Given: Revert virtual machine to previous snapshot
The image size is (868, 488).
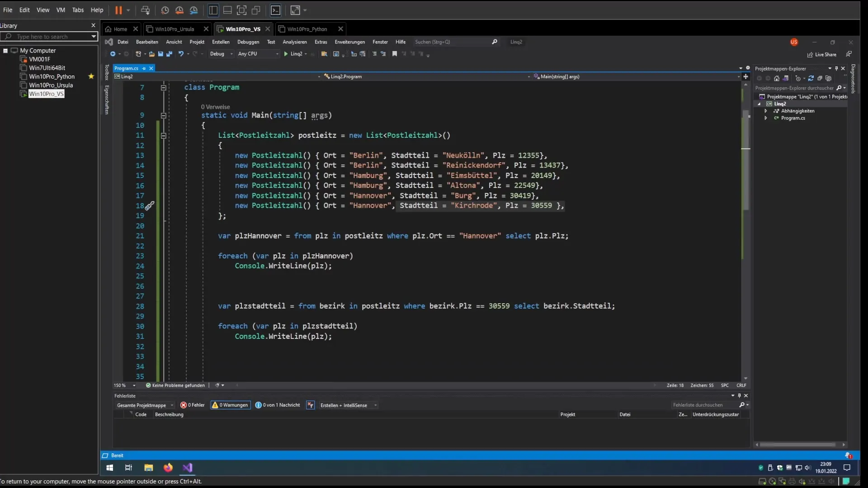Looking at the screenshot, I should [x=179, y=10].
